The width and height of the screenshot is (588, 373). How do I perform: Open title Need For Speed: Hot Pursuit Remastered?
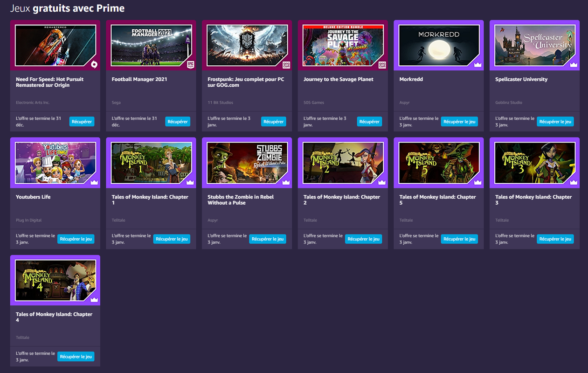coord(49,82)
